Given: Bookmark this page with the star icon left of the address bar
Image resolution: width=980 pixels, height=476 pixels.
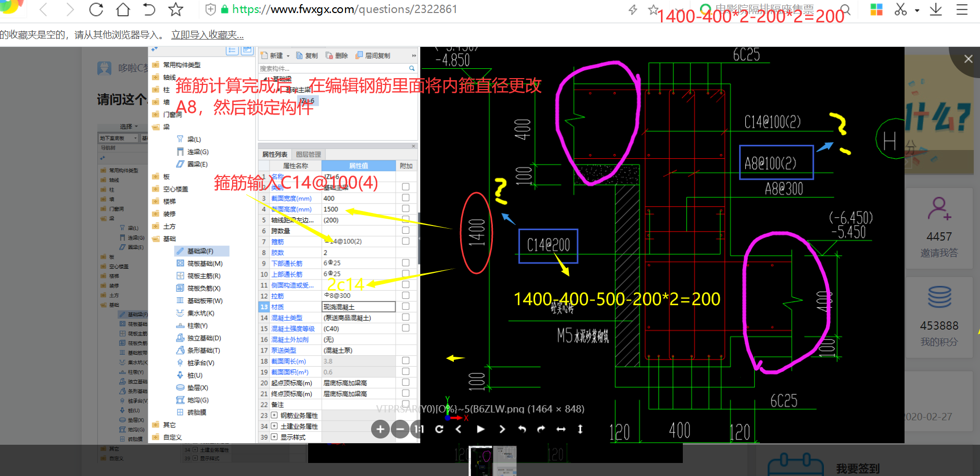Looking at the screenshot, I should click(x=176, y=9).
